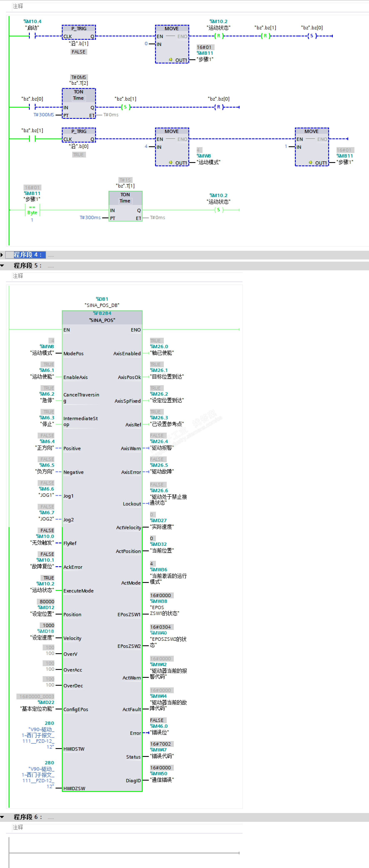Select the 程序段 5 title

[x=28, y=266]
